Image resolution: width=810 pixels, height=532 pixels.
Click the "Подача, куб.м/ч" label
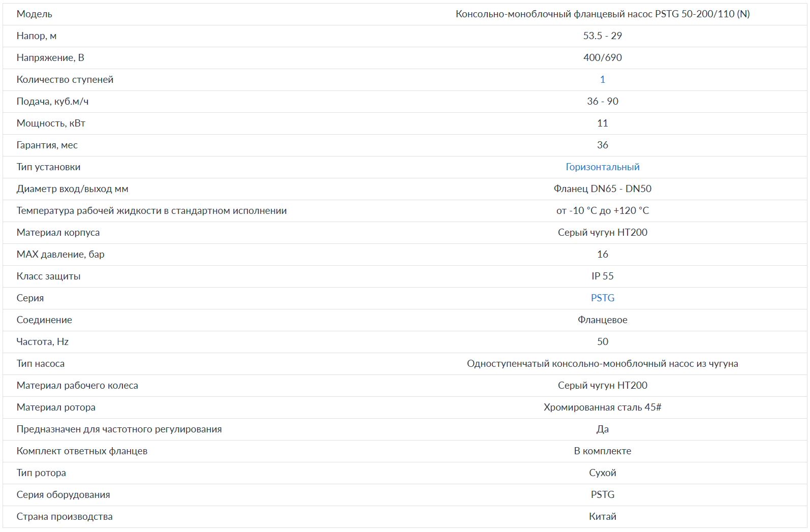(52, 102)
